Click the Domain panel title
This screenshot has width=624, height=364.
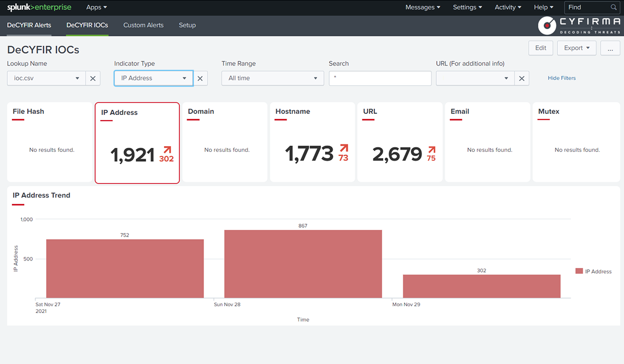click(x=201, y=111)
